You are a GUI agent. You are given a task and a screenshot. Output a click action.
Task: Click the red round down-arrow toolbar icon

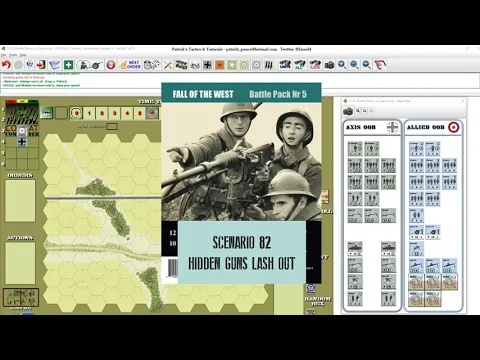tap(111, 65)
